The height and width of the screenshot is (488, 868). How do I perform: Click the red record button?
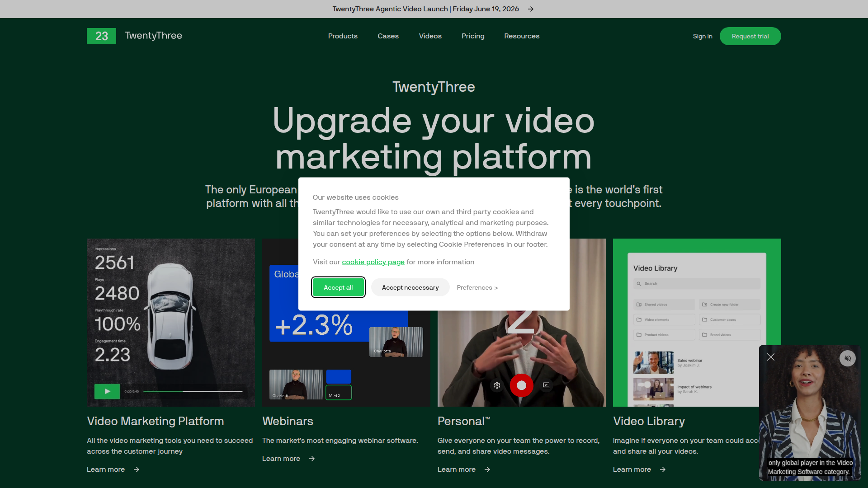coord(521,385)
